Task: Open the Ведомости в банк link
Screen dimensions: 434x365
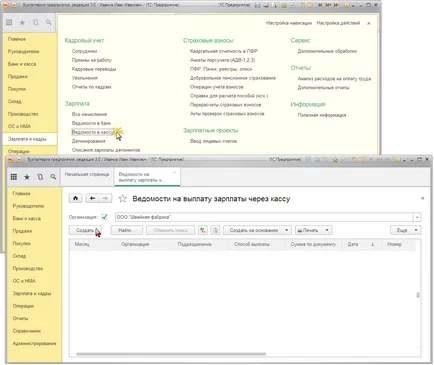Action: pos(91,123)
